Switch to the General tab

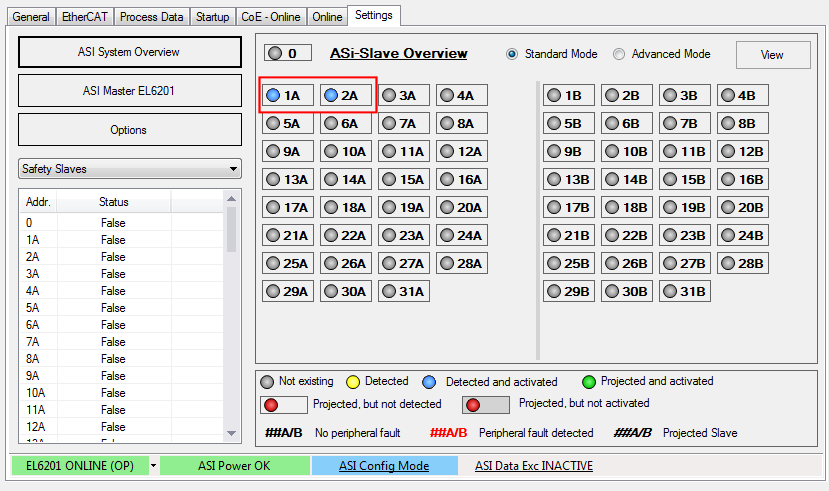(x=31, y=17)
